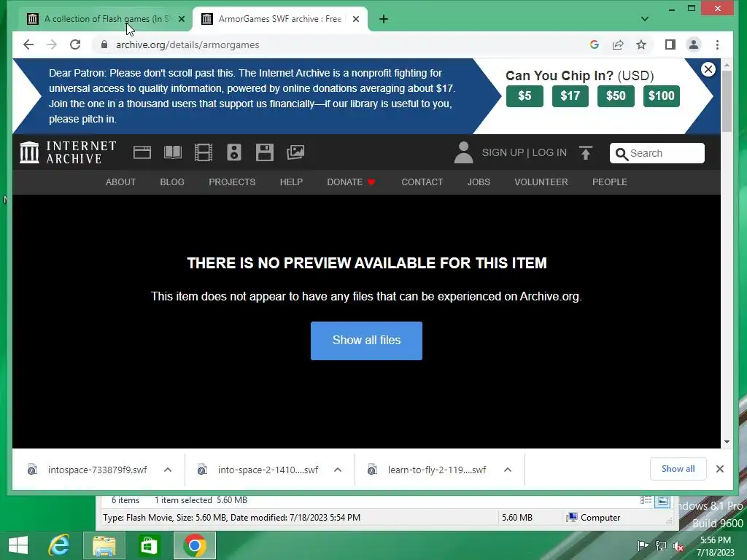Close the 'A collection of Flash games' tab
Screen dimensions: 747x560
[182, 19]
